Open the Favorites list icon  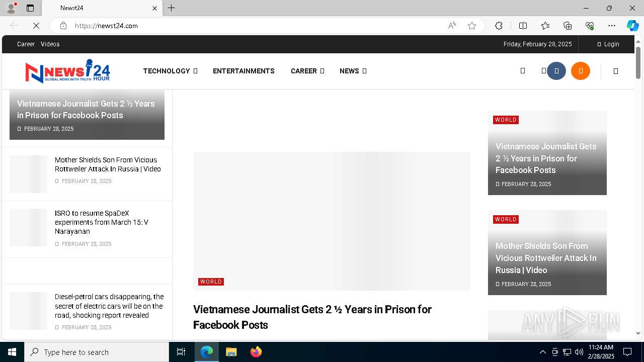tap(545, 26)
